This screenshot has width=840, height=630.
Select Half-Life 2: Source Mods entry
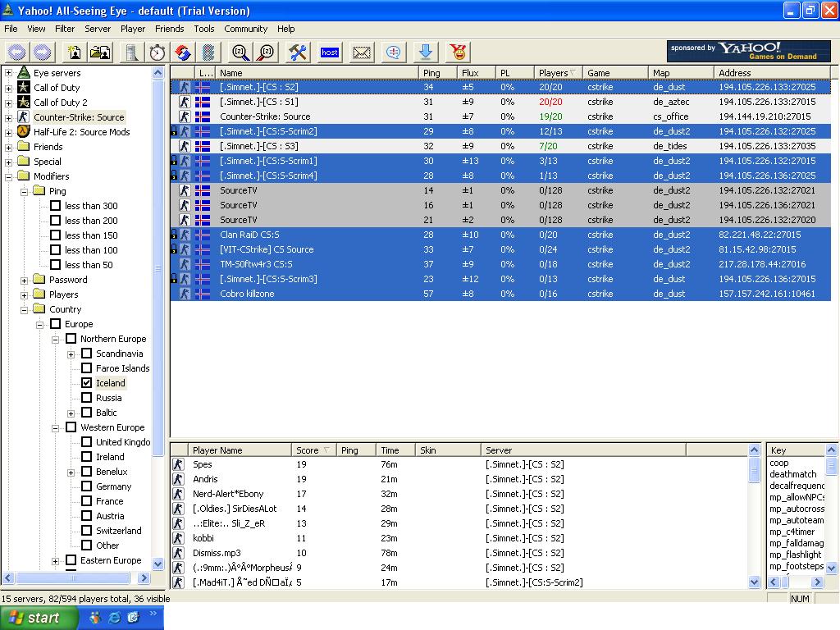(81, 132)
